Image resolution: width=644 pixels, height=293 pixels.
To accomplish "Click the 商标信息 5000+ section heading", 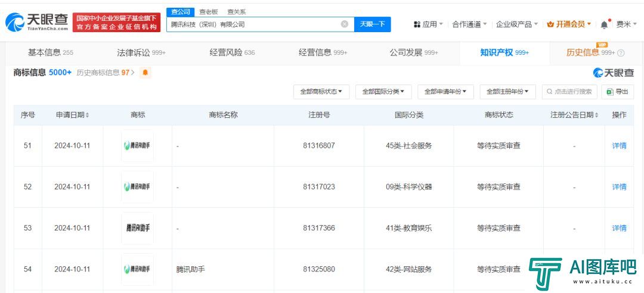I will point(43,73).
